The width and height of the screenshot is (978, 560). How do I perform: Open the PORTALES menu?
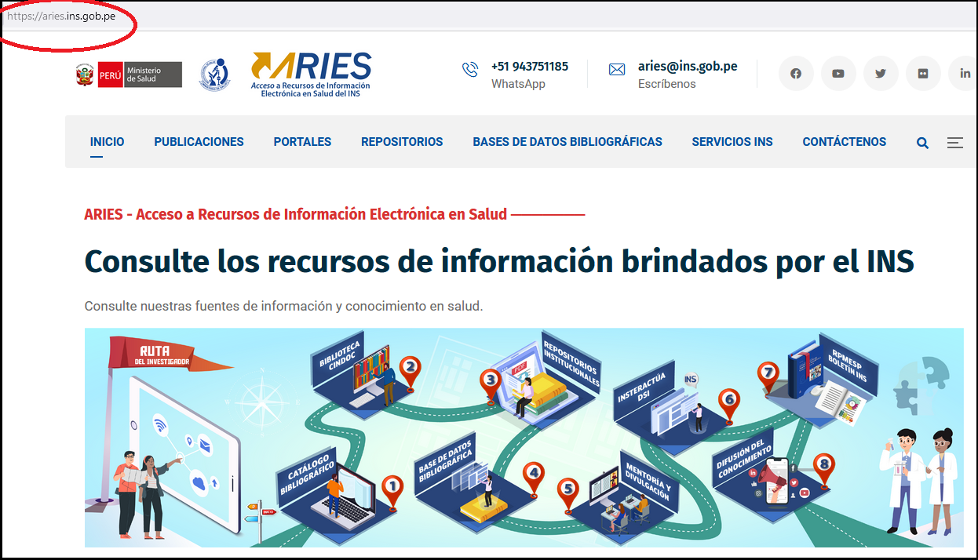tap(302, 142)
